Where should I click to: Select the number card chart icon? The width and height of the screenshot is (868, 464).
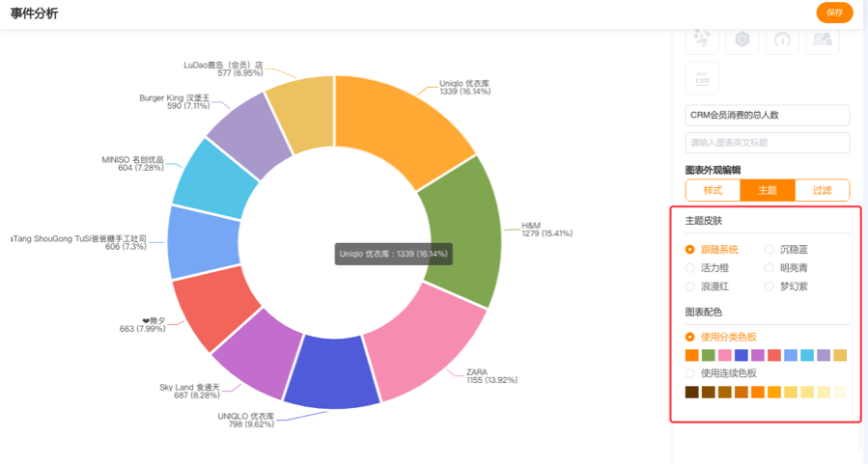[x=702, y=79]
